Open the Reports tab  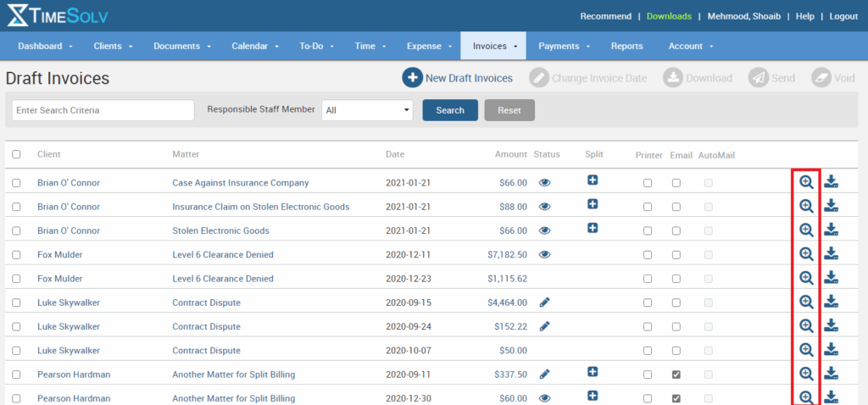(x=626, y=46)
